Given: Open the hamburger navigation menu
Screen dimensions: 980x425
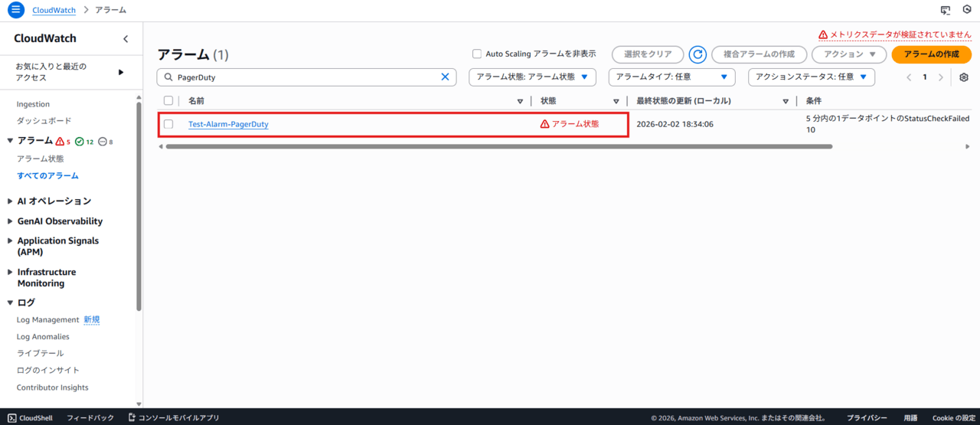Looking at the screenshot, I should [x=16, y=10].
